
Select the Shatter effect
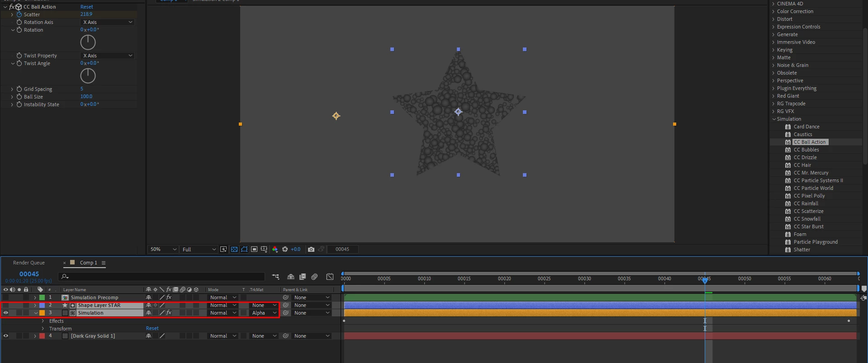pos(802,250)
